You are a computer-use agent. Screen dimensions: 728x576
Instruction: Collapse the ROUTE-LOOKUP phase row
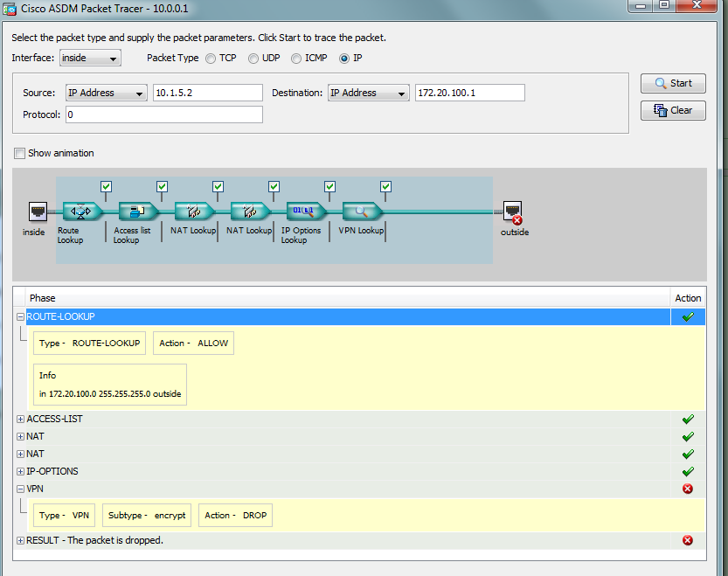pyautogui.click(x=20, y=316)
